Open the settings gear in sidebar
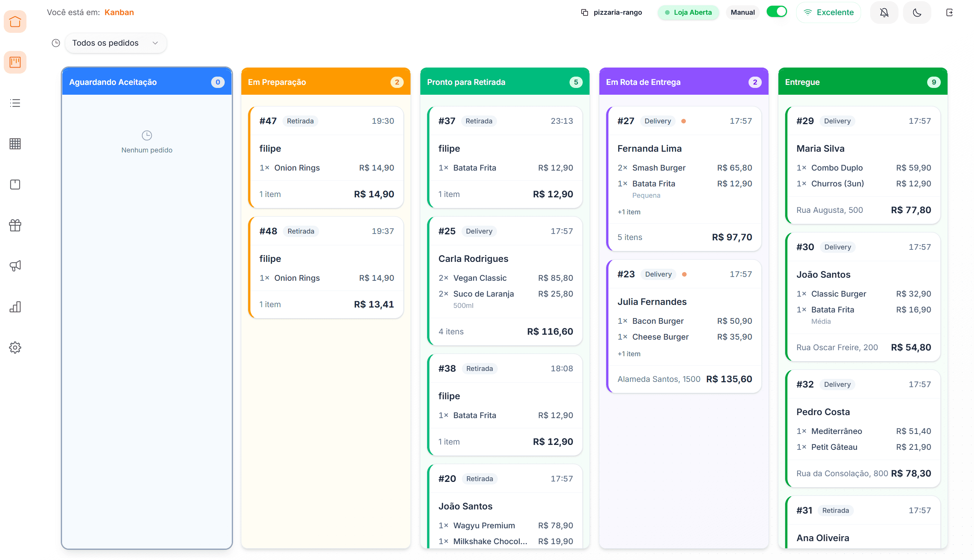The height and width of the screenshot is (560, 974). click(x=15, y=347)
